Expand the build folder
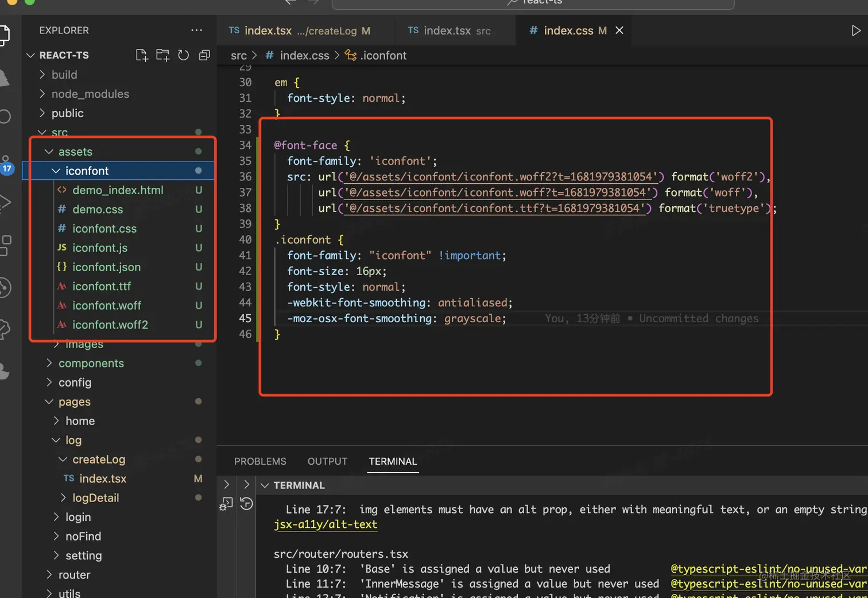Viewport: 868px width, 598px height. (64, 75)
